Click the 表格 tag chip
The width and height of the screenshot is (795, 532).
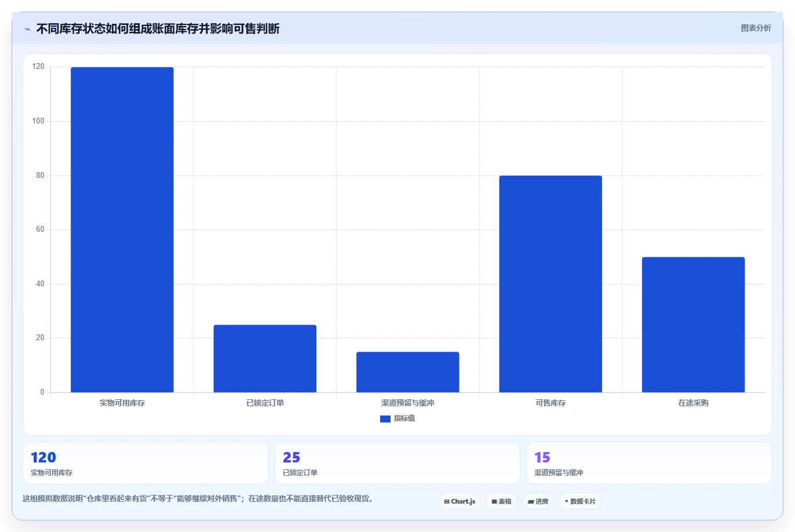[501, 501]
